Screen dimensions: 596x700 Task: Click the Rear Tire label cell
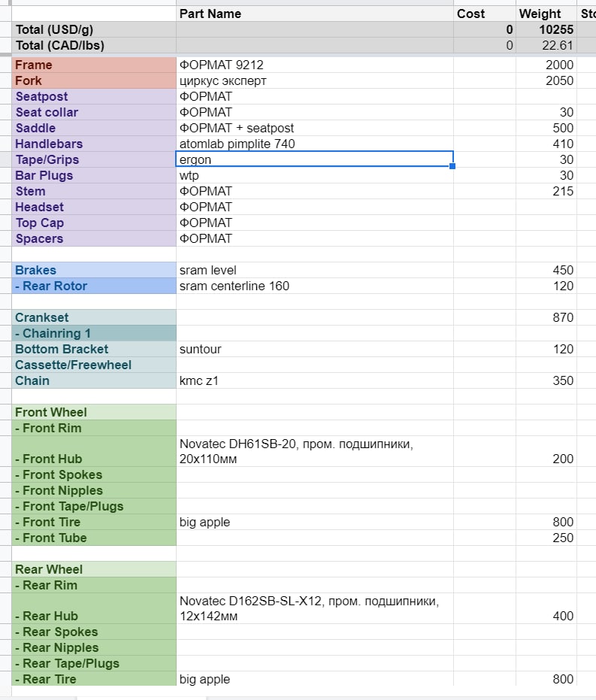point(94,679)
